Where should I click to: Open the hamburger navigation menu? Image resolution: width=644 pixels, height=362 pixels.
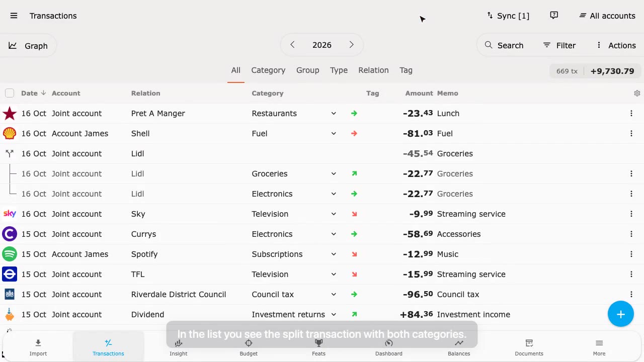click(x=14, y=16)
